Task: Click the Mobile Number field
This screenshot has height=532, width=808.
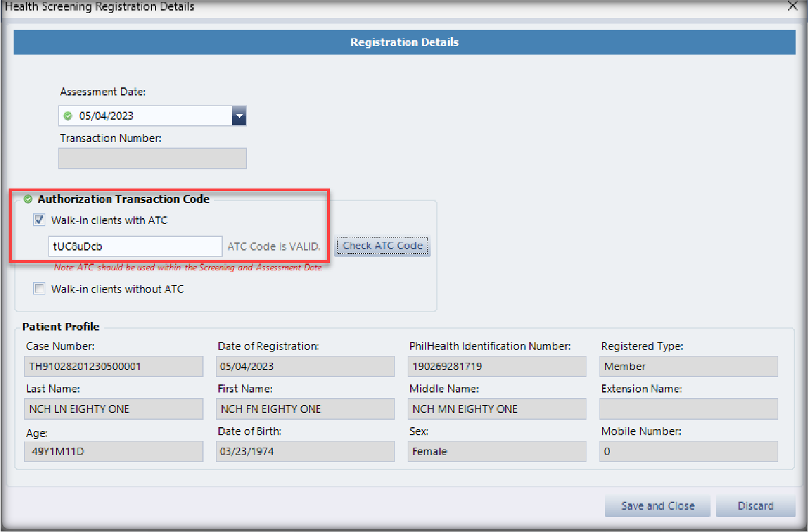Action: point(688,451)
